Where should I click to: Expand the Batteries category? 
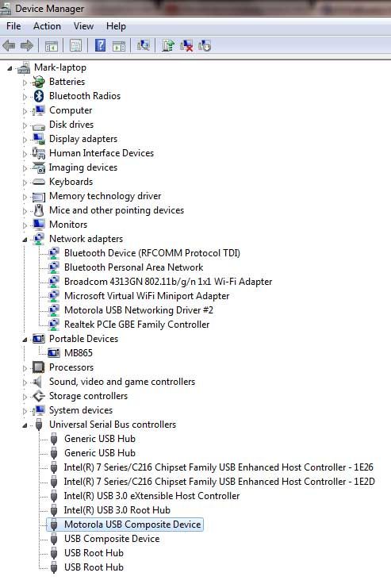pos(25,82)
